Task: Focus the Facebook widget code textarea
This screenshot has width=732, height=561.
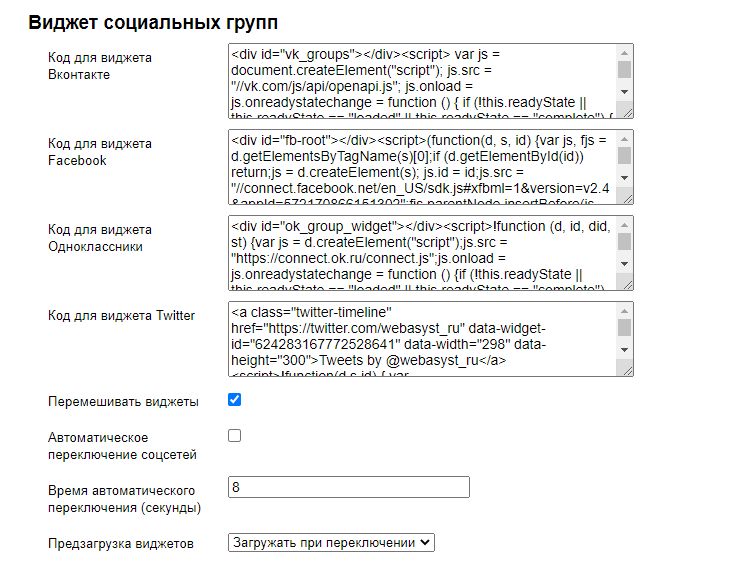Action: 420,166
